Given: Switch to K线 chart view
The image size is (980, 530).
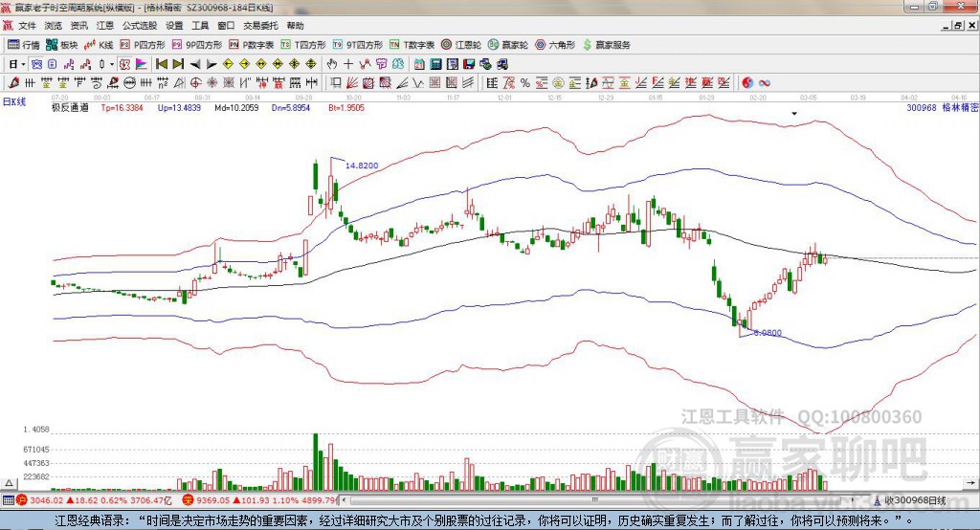Looking at the screenshot, I should point(99,45).
